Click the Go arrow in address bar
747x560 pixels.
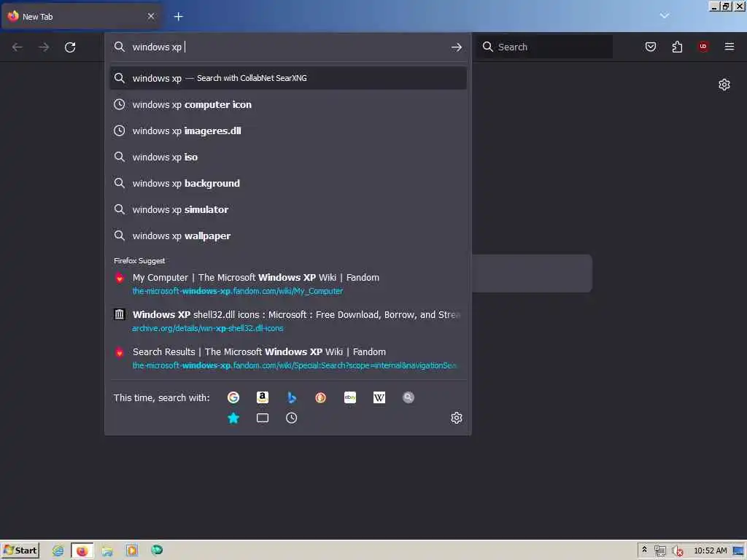[457, 47]
